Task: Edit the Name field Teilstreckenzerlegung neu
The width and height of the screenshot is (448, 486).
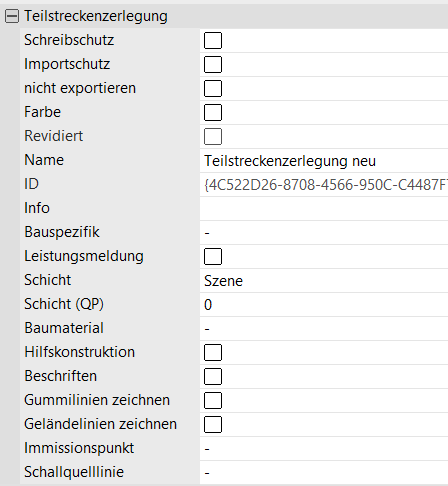Action: (x=324, y=161)
